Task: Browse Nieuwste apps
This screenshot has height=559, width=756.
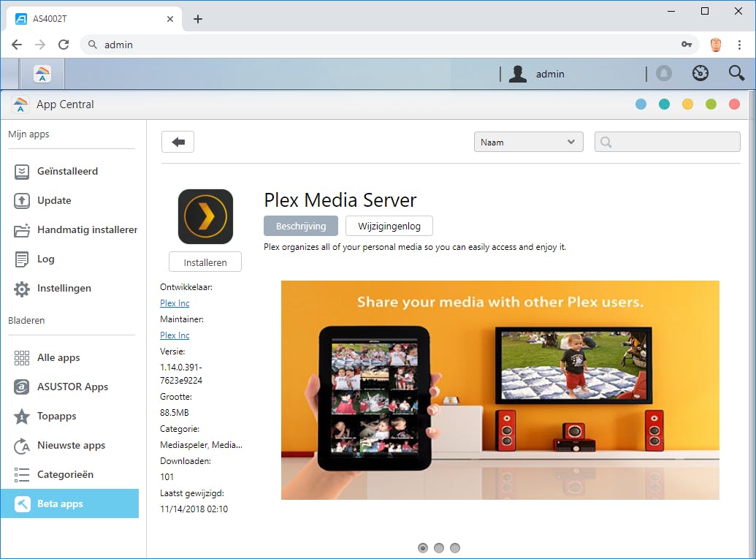Action: tap(70, 446)
